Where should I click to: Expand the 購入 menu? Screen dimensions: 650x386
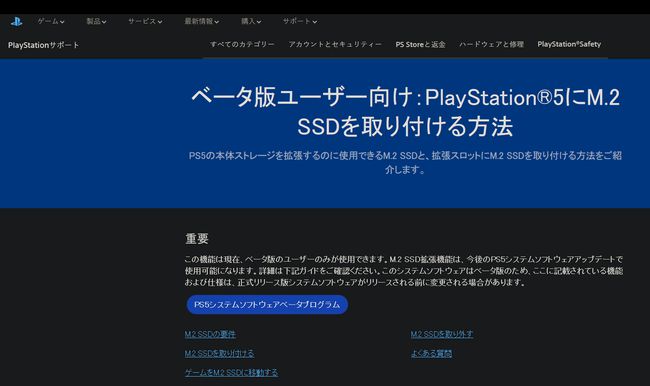(x=251, y=21)
